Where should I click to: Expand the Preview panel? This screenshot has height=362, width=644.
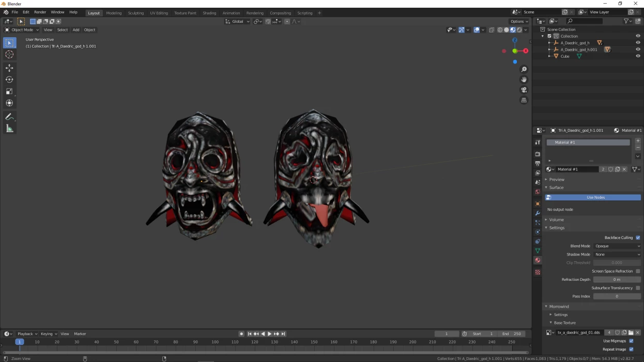(557, 180)
